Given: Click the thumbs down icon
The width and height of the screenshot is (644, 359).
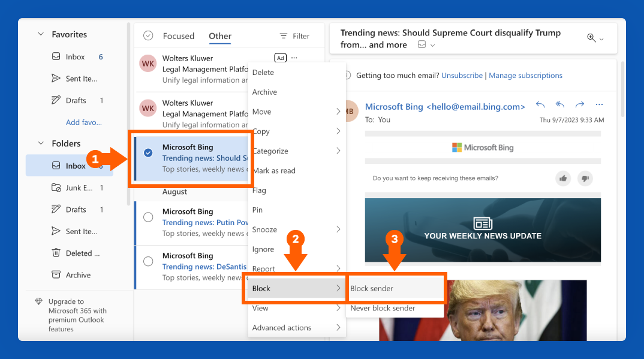Looking at the screenshot, I should point(585,178).
